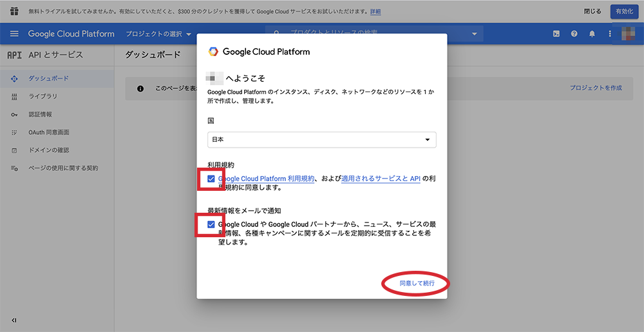644x332 pixels.
Task: Open the 国 country dropdown showing 日本
Action: coord(321,140)
